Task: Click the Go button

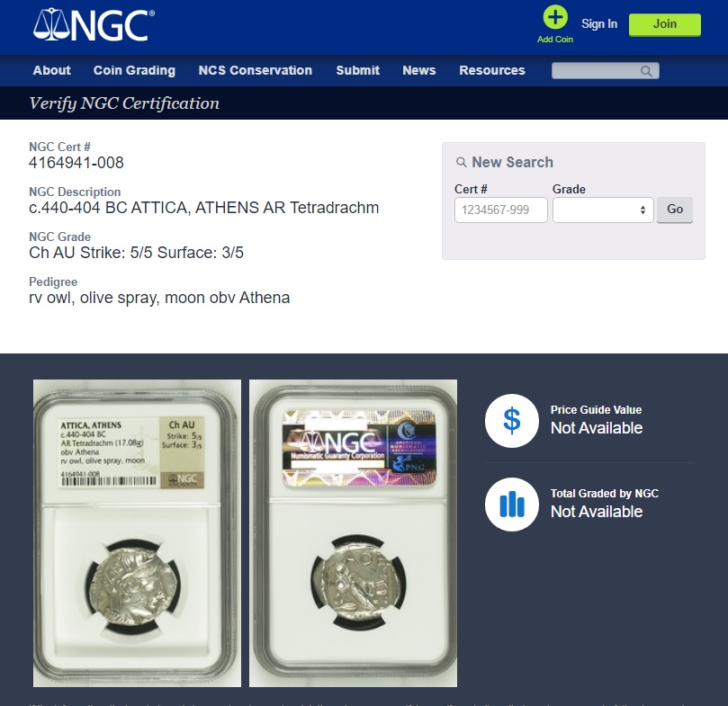Action: pyautogui.click(x=674, y=210)
